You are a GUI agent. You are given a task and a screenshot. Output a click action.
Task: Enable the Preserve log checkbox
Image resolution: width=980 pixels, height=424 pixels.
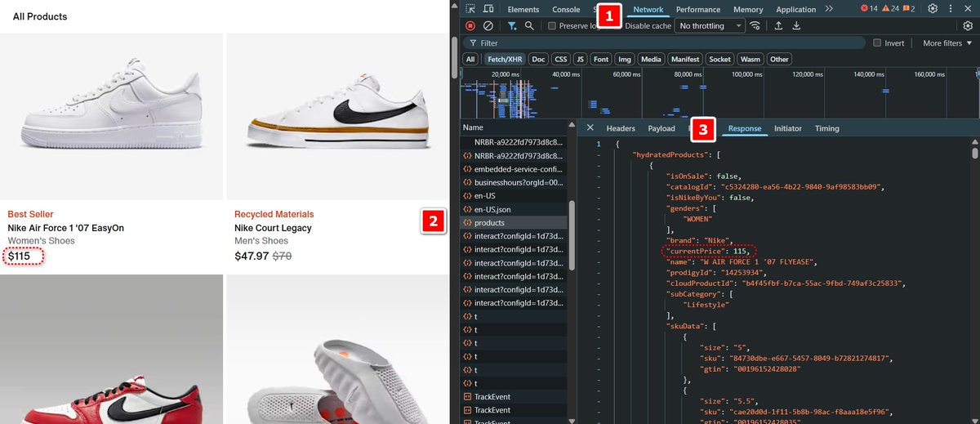click(552, 26)
